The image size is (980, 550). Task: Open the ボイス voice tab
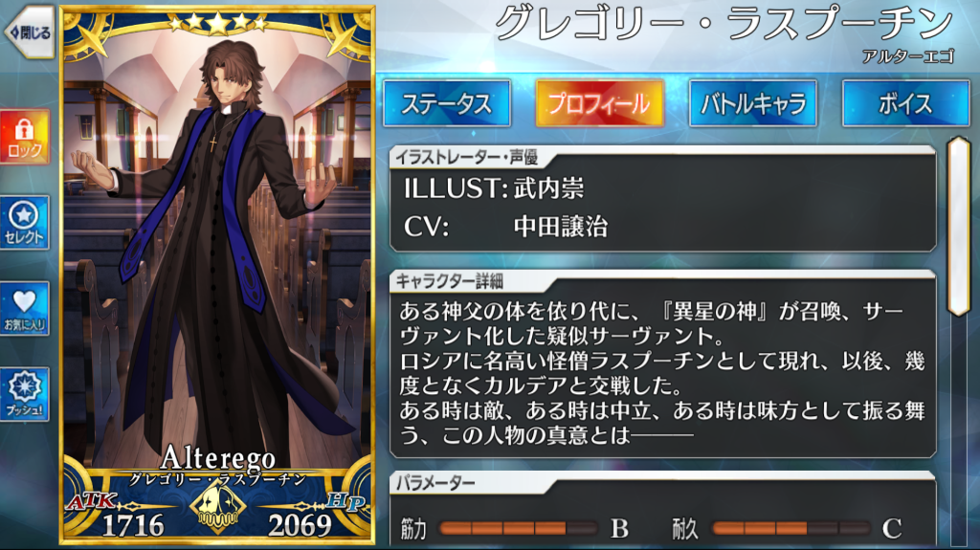click(905, 103)
